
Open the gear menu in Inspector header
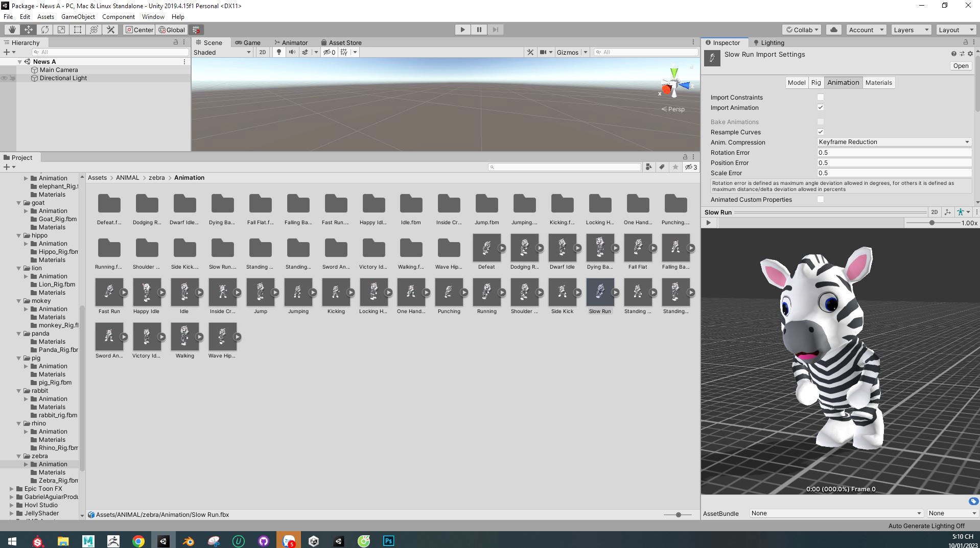pos(970,54)
